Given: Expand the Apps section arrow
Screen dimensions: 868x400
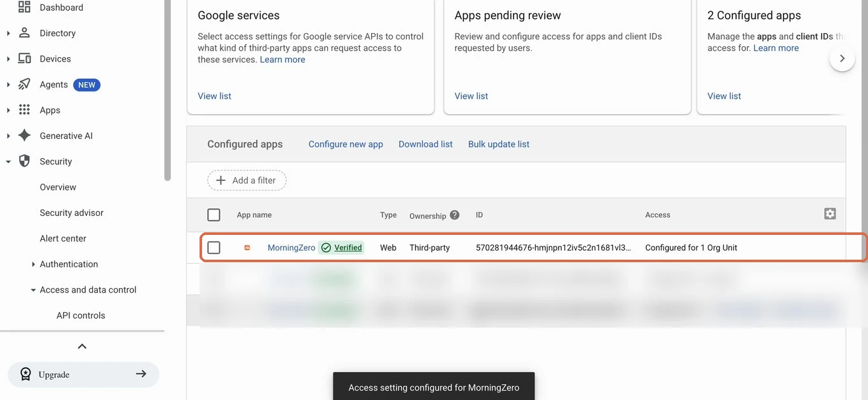Looking at the screenshot, I should [x=8, y=110].
